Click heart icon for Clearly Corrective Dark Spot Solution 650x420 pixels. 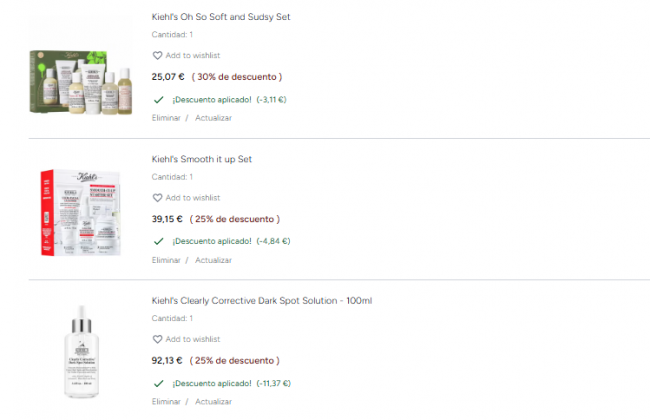(157, 340)
